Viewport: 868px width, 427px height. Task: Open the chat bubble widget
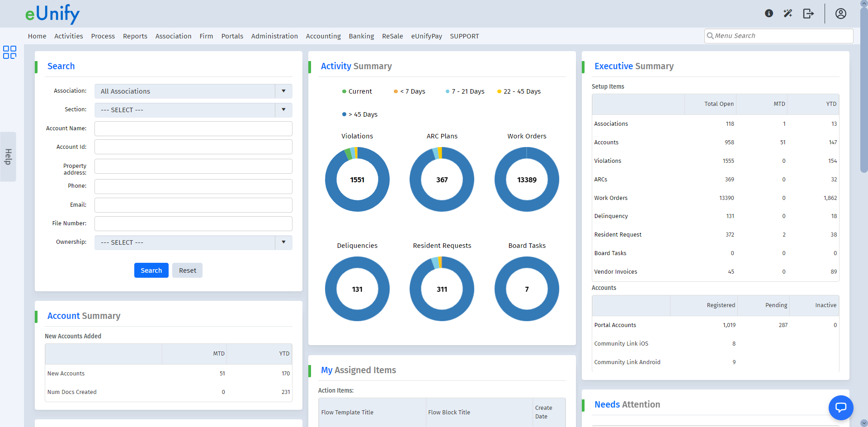840,407
